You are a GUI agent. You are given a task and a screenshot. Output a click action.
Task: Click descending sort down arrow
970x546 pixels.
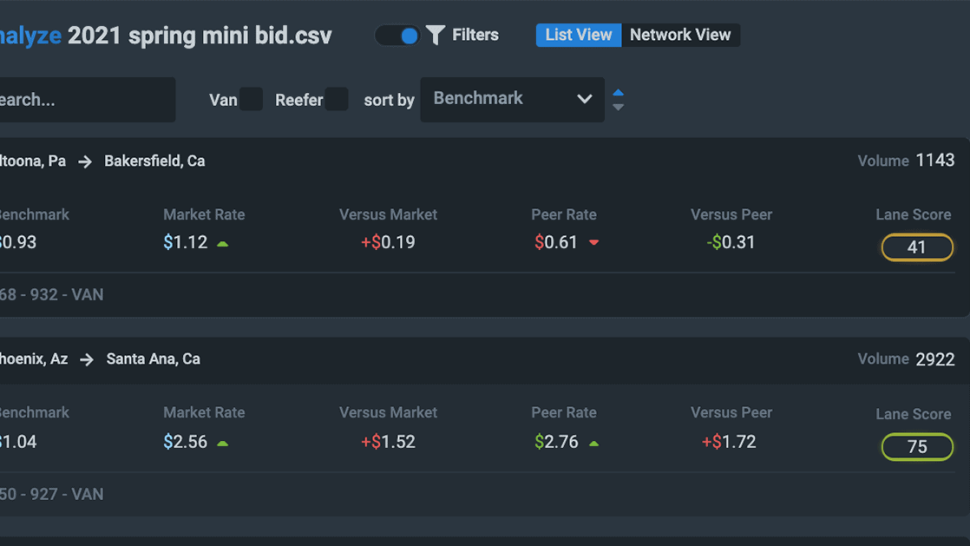coord(618,107)
